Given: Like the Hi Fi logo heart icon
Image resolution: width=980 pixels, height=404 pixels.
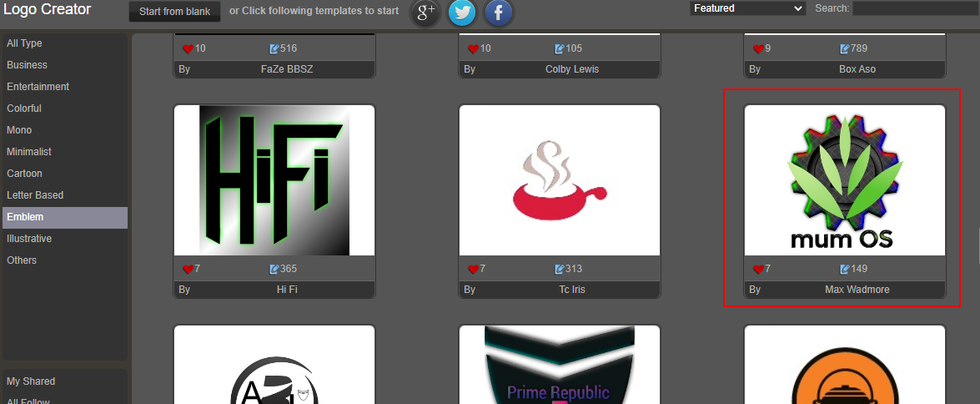Looking at the screenshot, I should tap(188, 270).
